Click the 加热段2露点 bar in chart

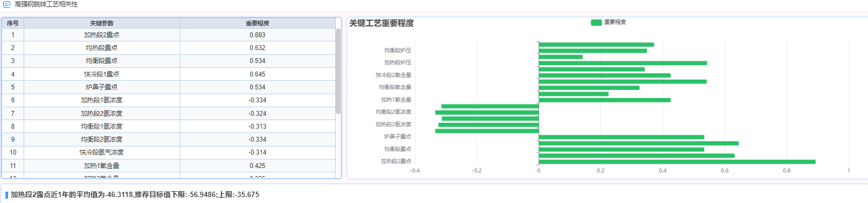point(677,162)
